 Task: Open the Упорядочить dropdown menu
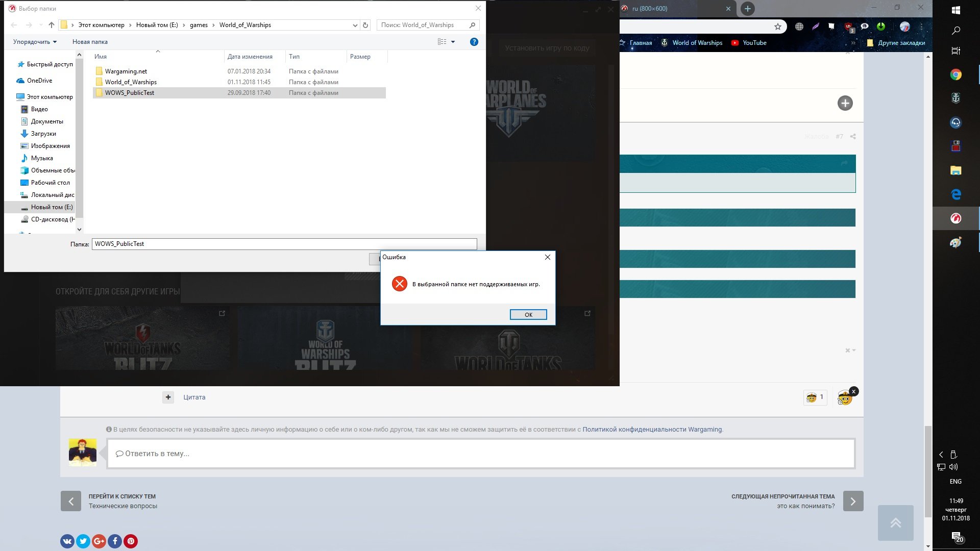35,42
